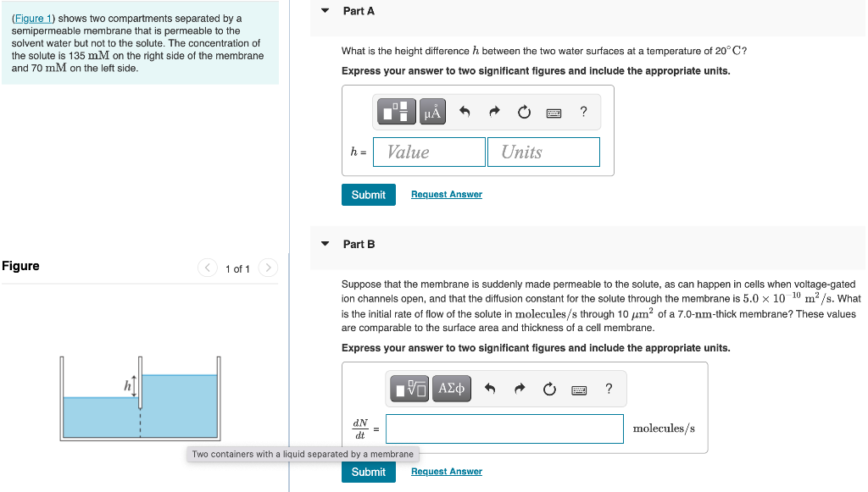The height and width of the screenshot is (492, 868).
Task: Submit the Part A answer
Action: coord(368,194)
